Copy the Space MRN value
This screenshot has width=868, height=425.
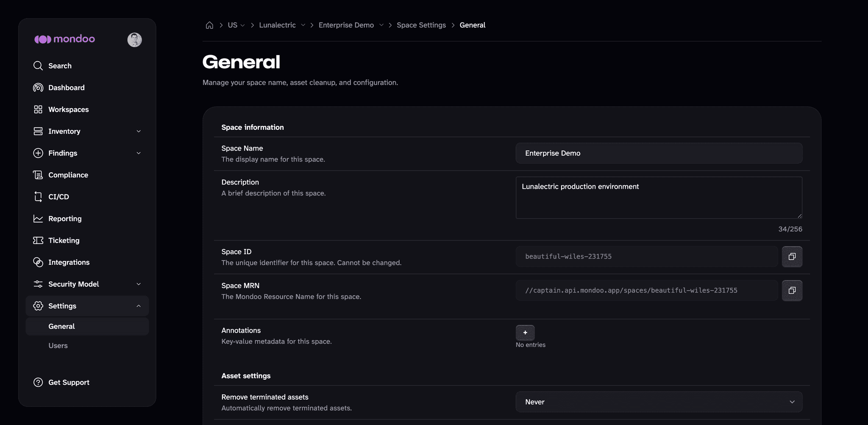[792, 291]
